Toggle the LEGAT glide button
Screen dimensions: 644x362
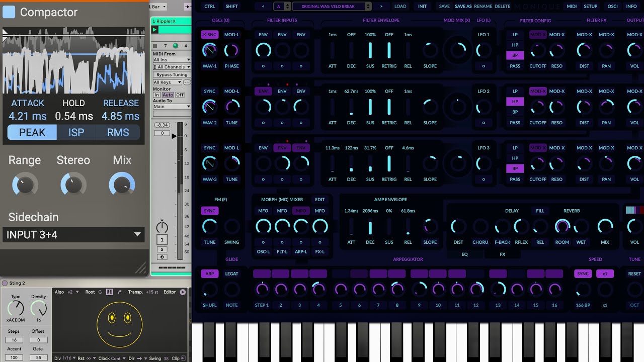[x=231, y=274]
